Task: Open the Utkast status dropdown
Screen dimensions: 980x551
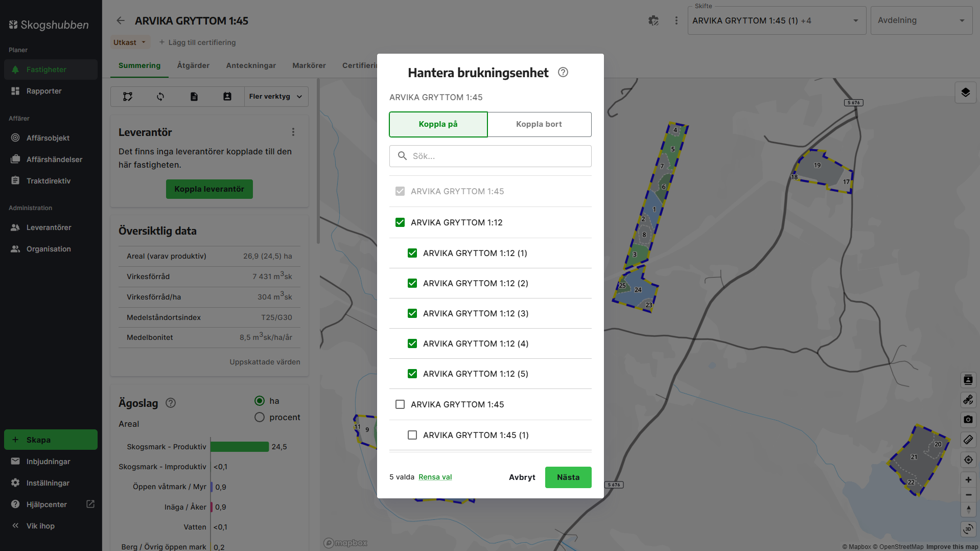Action: coord(130,42)
